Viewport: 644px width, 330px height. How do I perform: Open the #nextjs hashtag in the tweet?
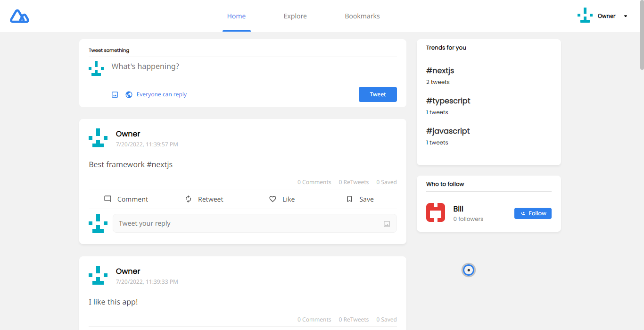click(160, 165)
